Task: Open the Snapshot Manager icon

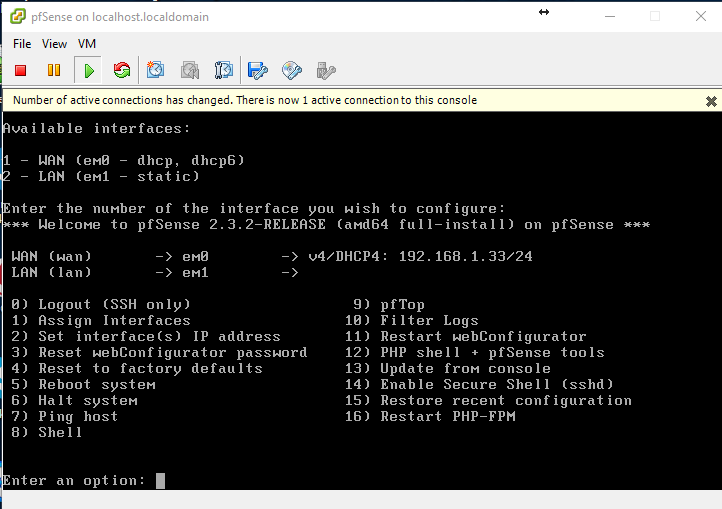Action: (224, 70)
